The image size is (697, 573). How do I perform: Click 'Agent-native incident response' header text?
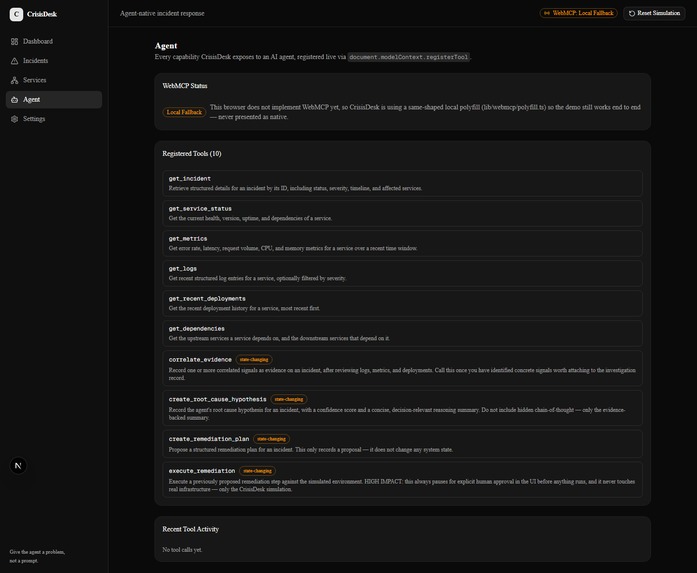click(162, 13)
